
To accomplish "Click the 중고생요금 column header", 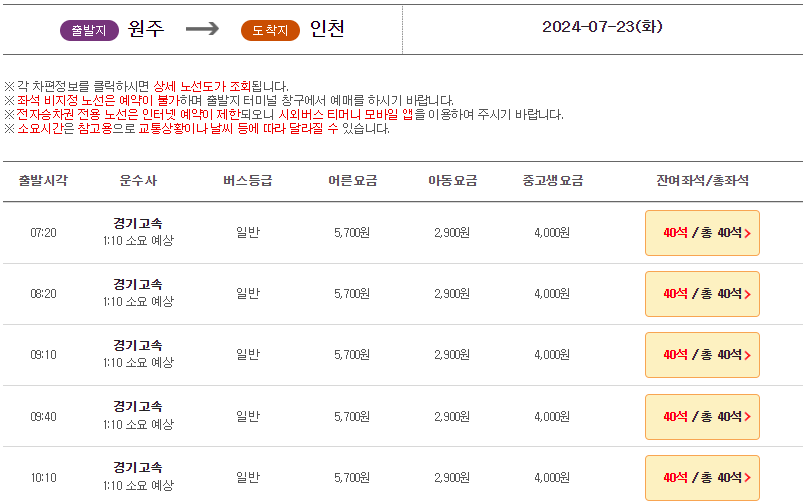I will tap(553, 180).
